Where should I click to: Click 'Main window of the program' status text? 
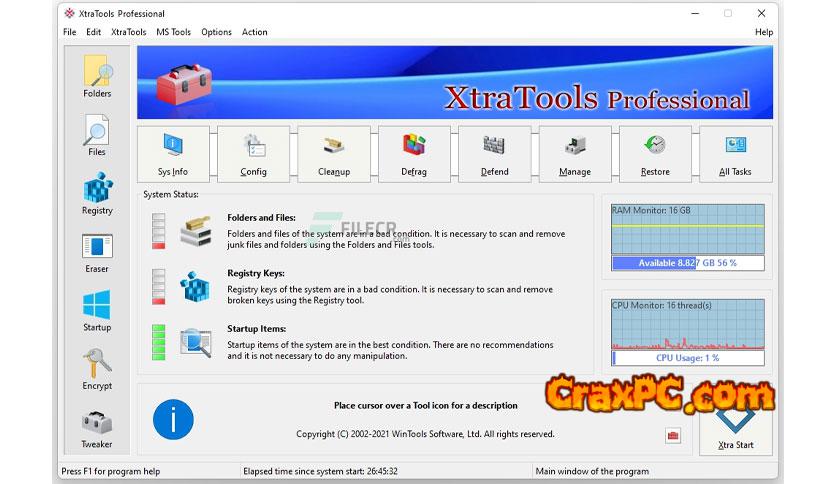point(592,471)
